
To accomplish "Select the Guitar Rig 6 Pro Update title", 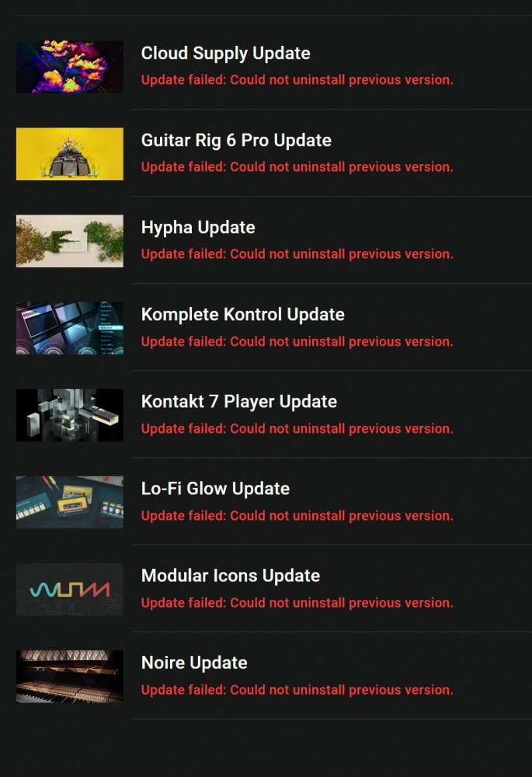I will coord(236,140).
